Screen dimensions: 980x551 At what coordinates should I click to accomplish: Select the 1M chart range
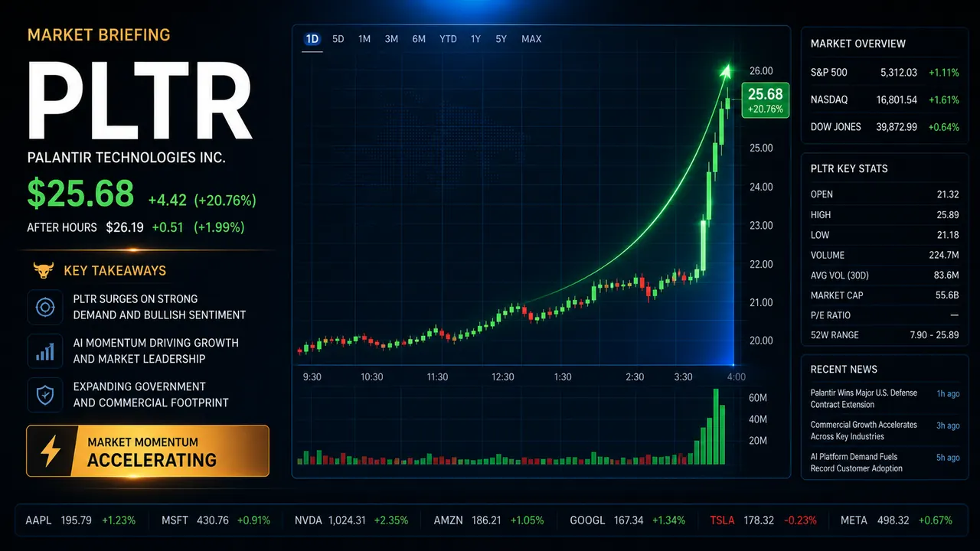point(364,39)
